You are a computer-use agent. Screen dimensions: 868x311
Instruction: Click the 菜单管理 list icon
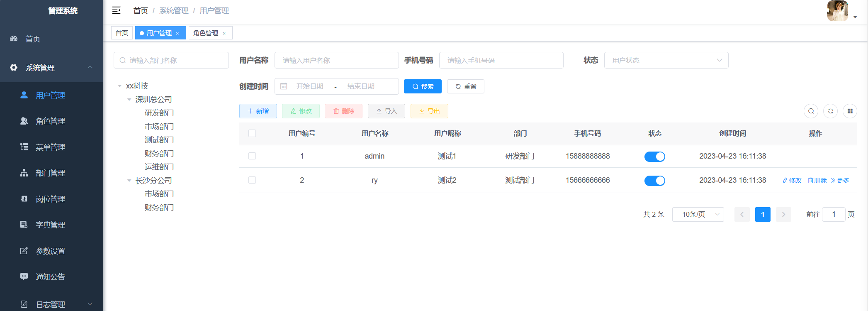pyautogui.click(x=24, y=147)
